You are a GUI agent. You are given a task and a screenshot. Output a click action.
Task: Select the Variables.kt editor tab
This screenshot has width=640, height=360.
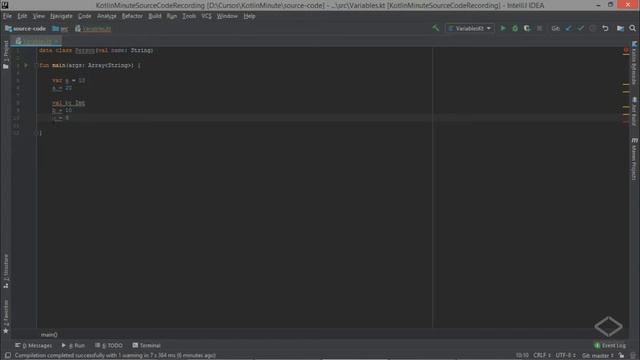point(38,41)
